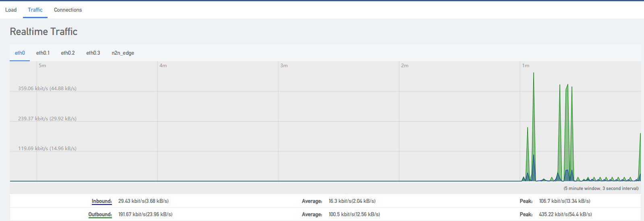Click the 239.37 kbit/s axis label

pyautogui.click(x=47, y=119)
